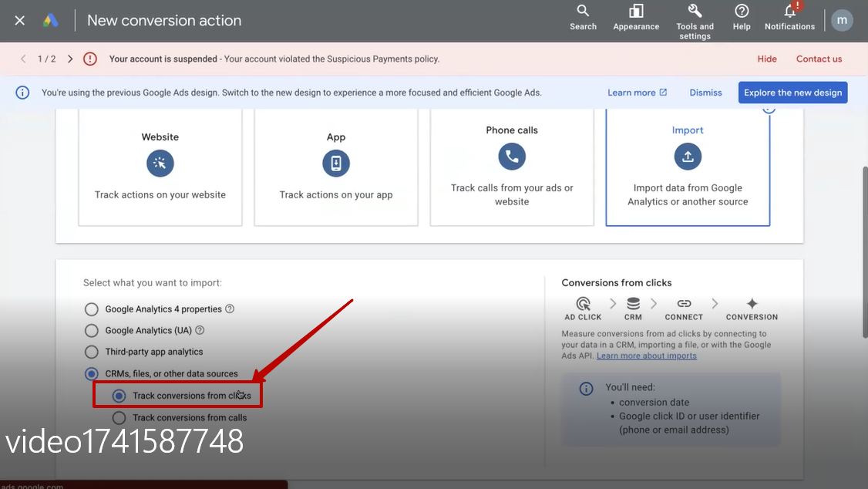Open the Help menu
The image size is (868, 489).
(x=742, y=18)
